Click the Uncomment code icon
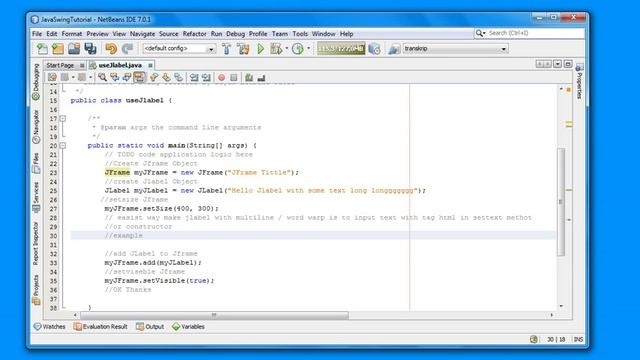640x360 pixels. pyautogui.click(x=261, y=77)
